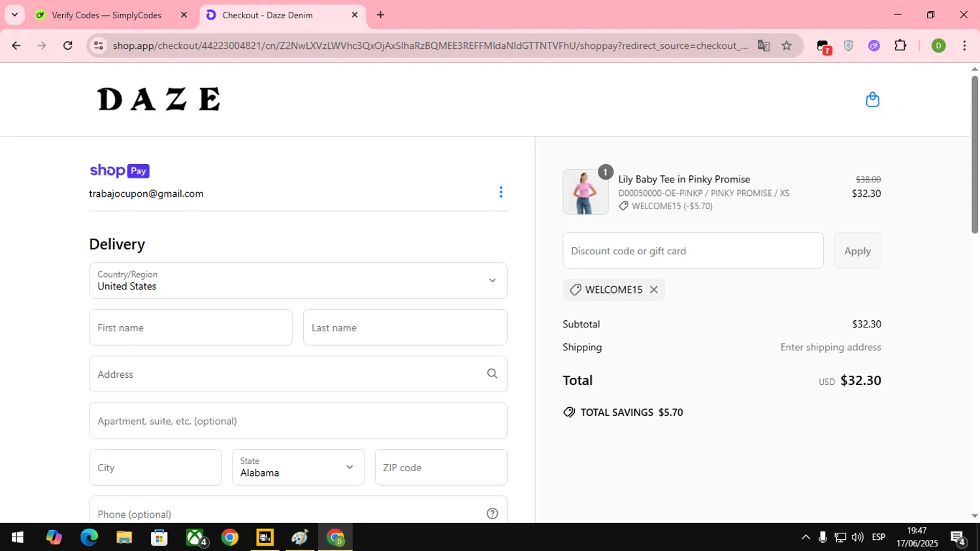Open Microsoft Edge from the taskbar
Viewport: 980px width, 551px height.
pyautogui.click(x=89, y=537)
